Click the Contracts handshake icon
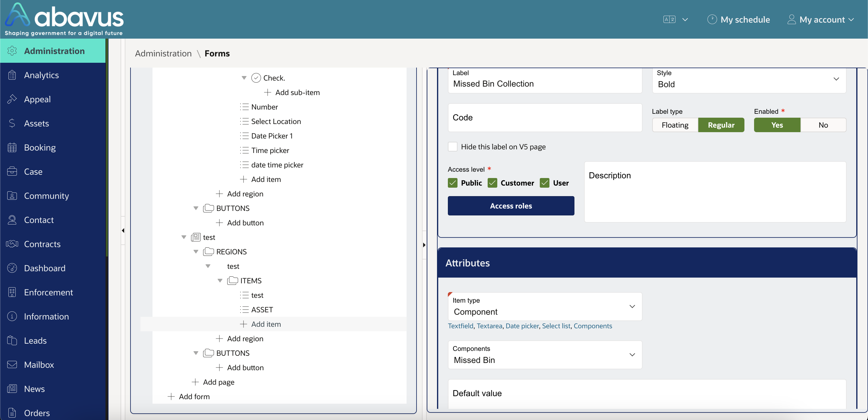The width and height of the screenshot is (868, 420). [x=12, y=244]
